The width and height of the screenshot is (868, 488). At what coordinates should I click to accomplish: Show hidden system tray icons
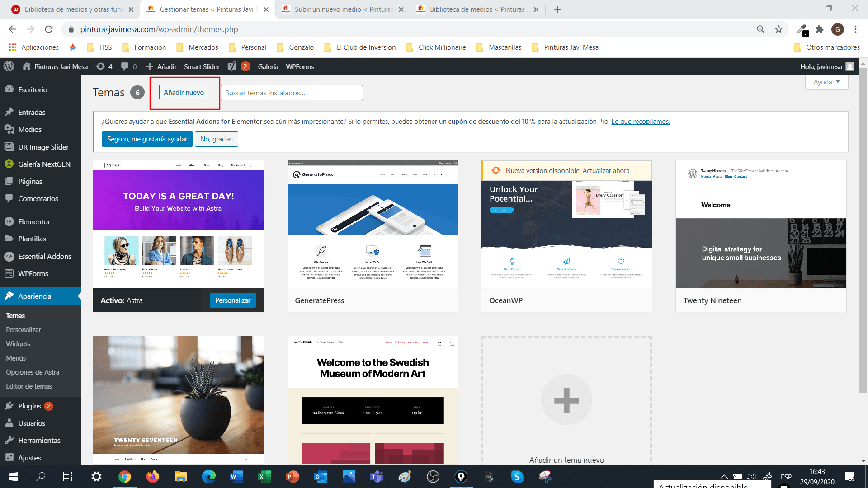(724, 477)
